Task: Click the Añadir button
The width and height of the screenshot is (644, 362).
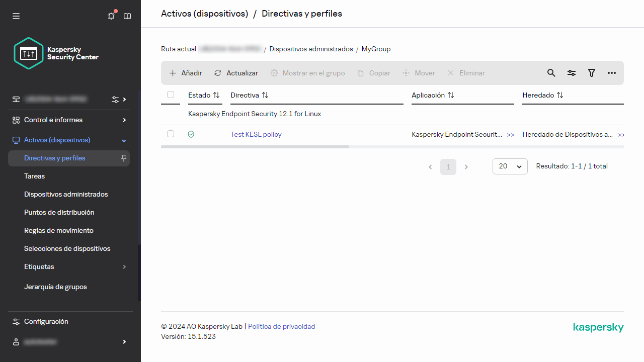Action: point(185,73)
